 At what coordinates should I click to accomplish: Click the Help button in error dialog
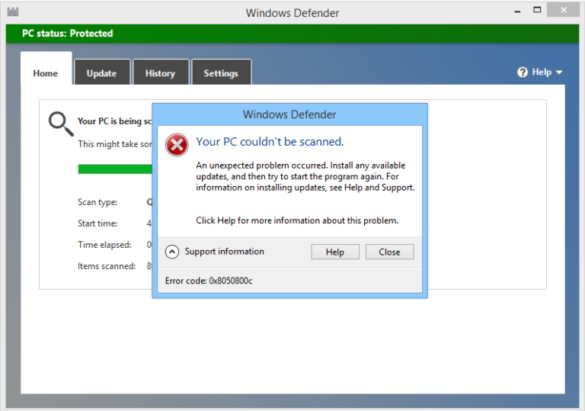click(x=335, y=252)
